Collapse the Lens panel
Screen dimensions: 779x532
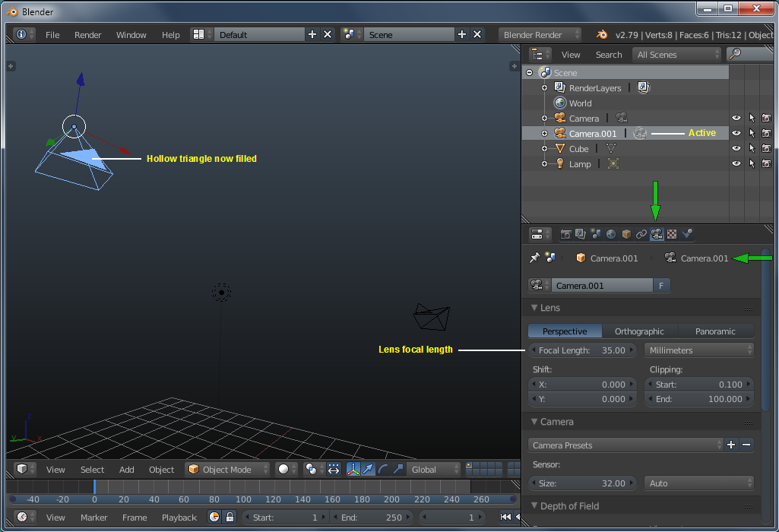pyautogui.click(x=534, y=308)
